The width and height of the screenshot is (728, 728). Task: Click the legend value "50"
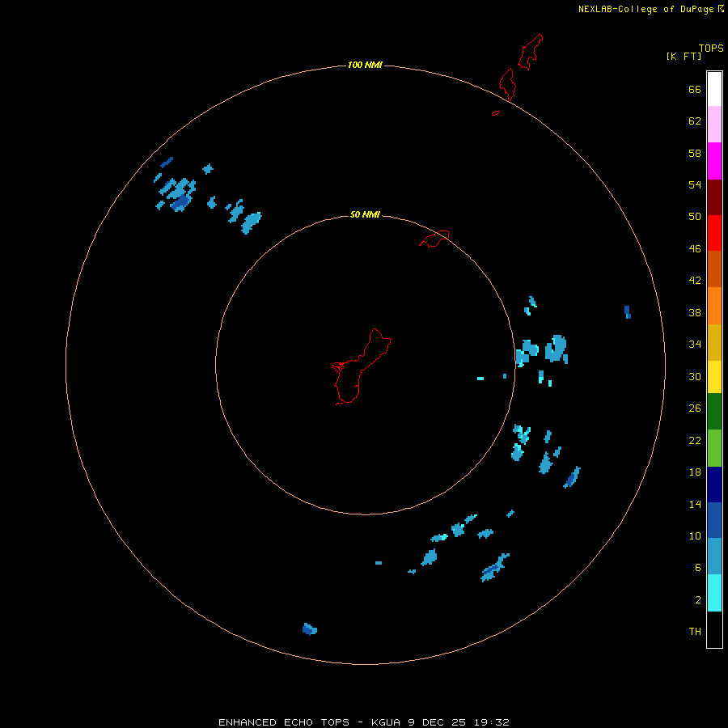695,217
